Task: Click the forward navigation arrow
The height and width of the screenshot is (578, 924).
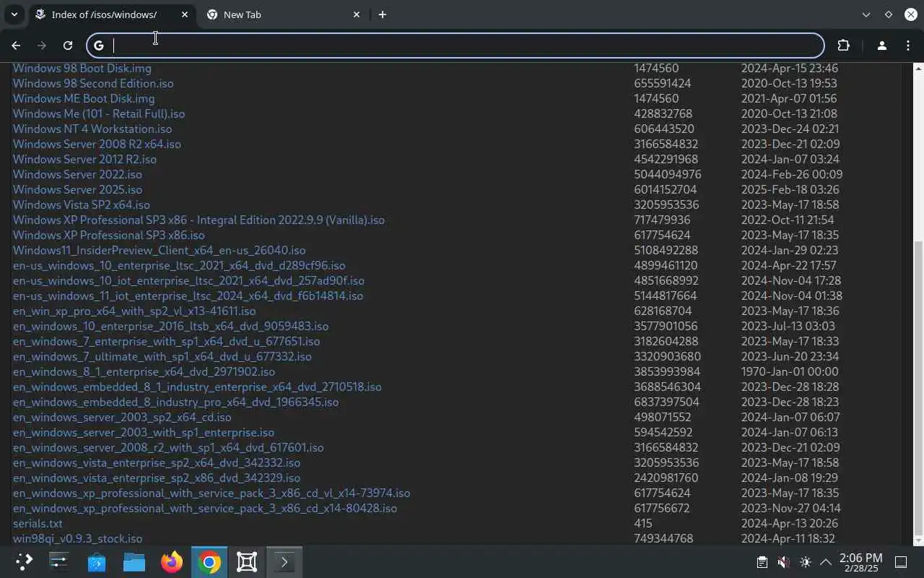Action: (x=42, y=46)
